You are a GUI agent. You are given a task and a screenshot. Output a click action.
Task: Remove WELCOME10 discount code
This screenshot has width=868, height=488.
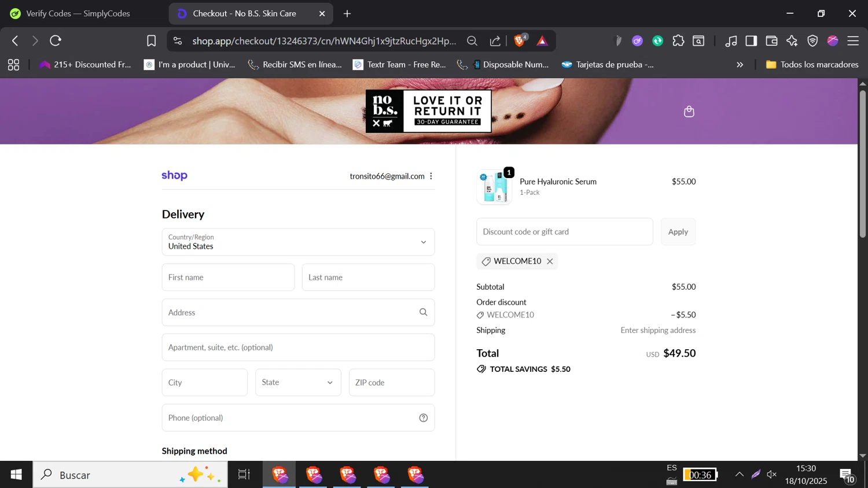550,261
